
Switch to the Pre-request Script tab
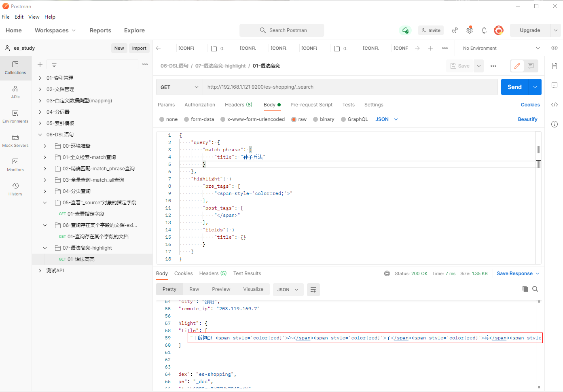pyautogui.click(x=311, y=105)
